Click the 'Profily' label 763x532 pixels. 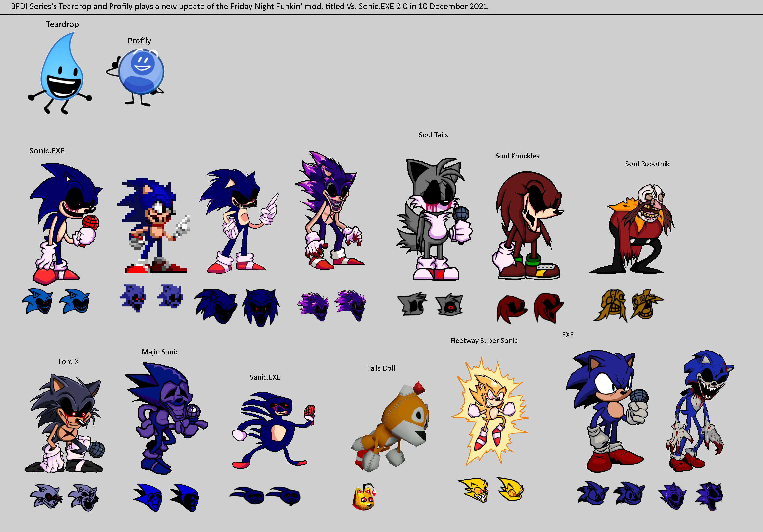pos(139,41)
